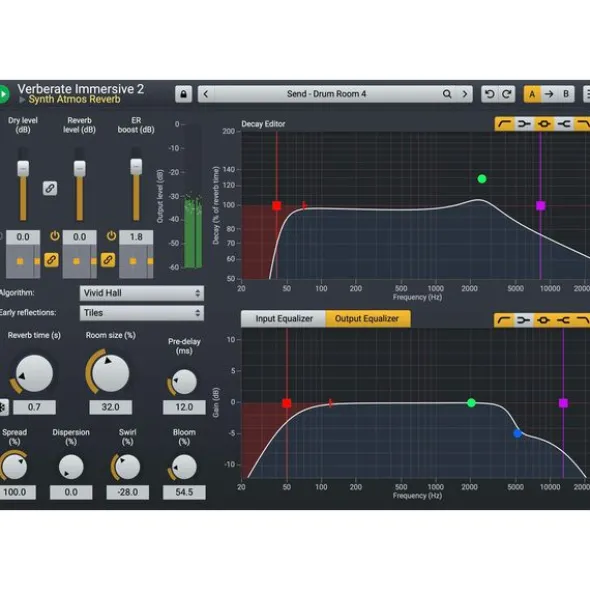Image resolution: width=590 pixels, height=591 pixels.
Task: Click ER boost panner box
Action: click(x=136, y=262)
